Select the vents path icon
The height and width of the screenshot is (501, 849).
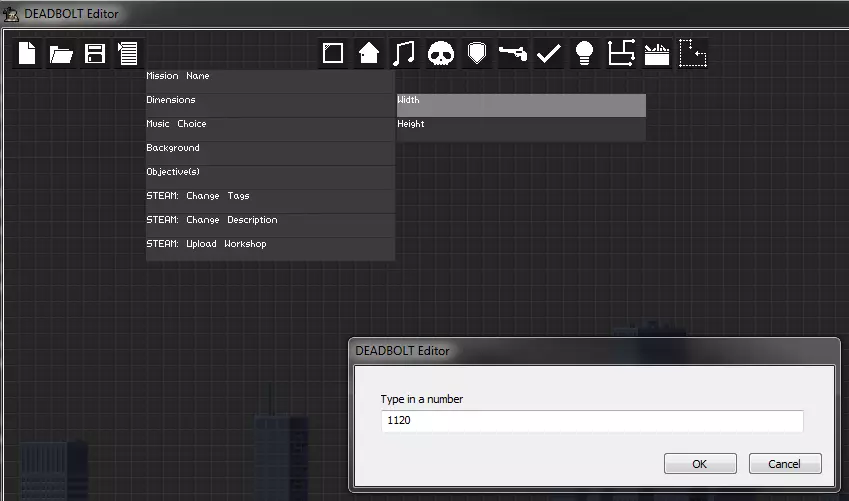coord(621,54)
